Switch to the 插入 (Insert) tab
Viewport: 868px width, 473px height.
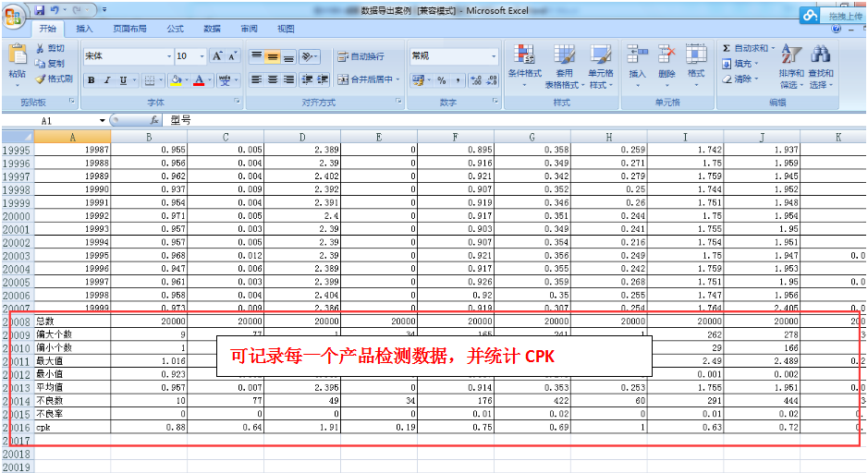[84, 29]
